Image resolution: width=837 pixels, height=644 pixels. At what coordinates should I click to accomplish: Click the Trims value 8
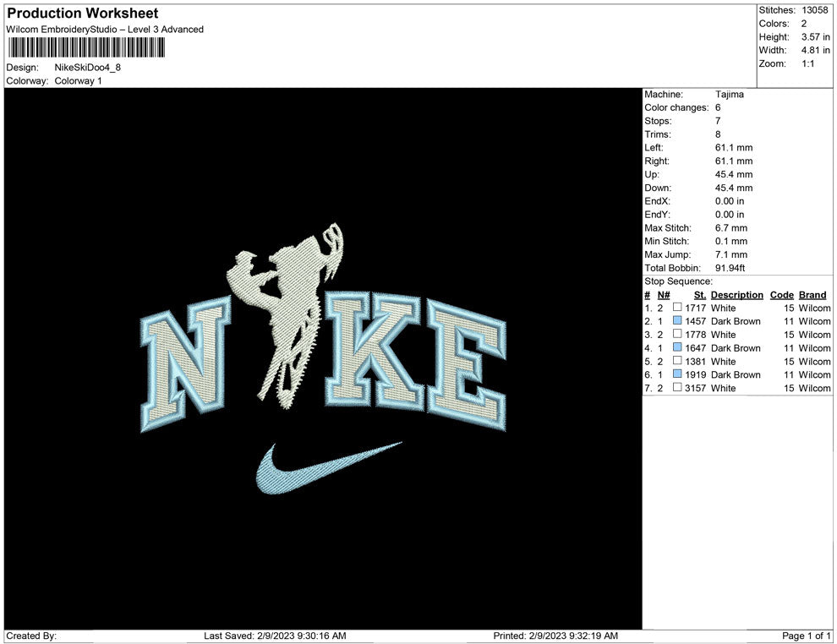(718, 134)
